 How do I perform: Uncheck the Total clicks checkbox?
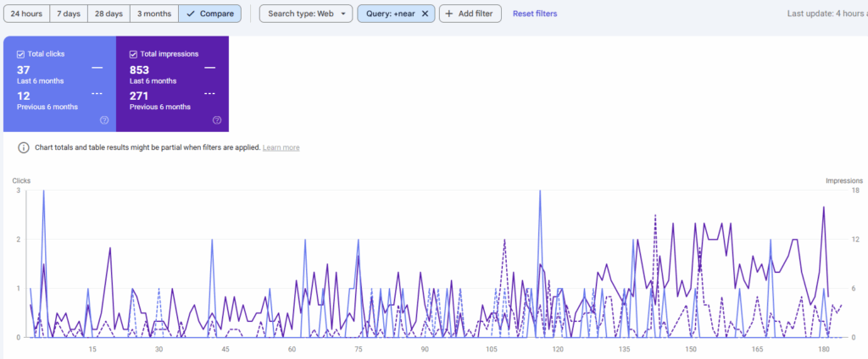click(20, 53)
